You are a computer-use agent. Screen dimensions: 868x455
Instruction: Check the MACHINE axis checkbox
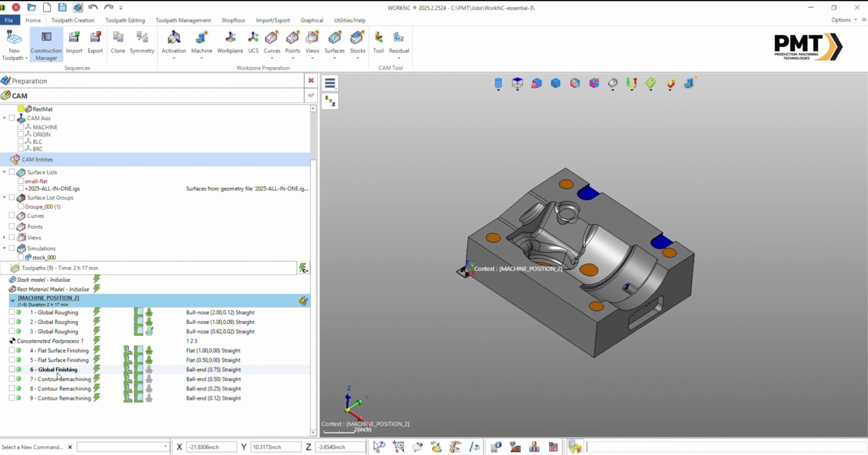pyautogui.click(x=21, y=127)
